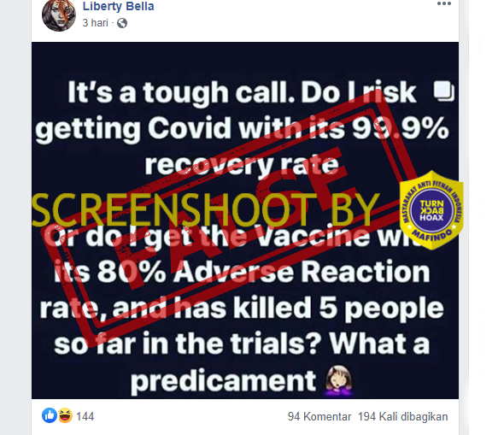View the 194 Kali dibagikan shares list
The image size is (504, 435).
(402, 416)
